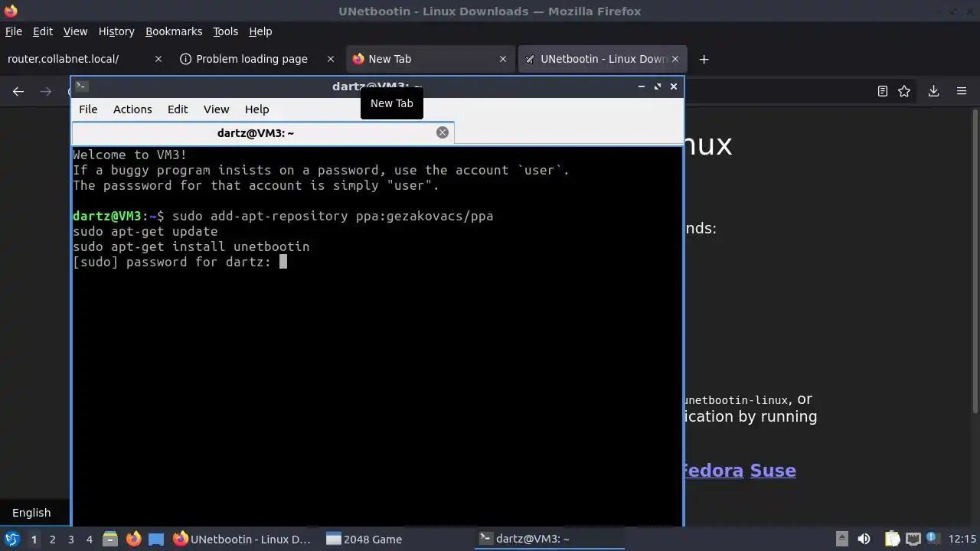Open the Firefox File menu
The width and height of the screenshot is (980, 551).
click(x=13, y=31)
